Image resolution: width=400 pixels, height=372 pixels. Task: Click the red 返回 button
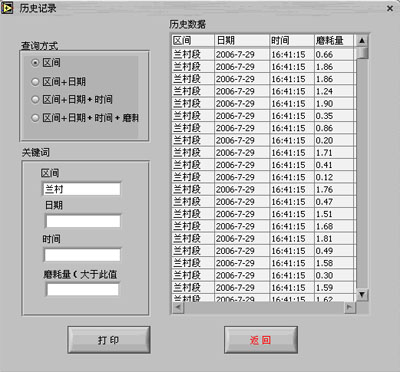261,340
